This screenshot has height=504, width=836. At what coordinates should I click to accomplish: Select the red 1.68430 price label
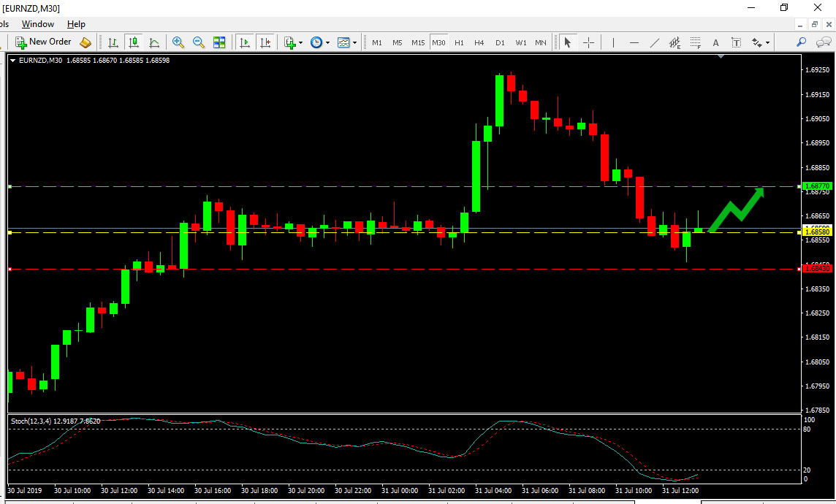(817, 269)
